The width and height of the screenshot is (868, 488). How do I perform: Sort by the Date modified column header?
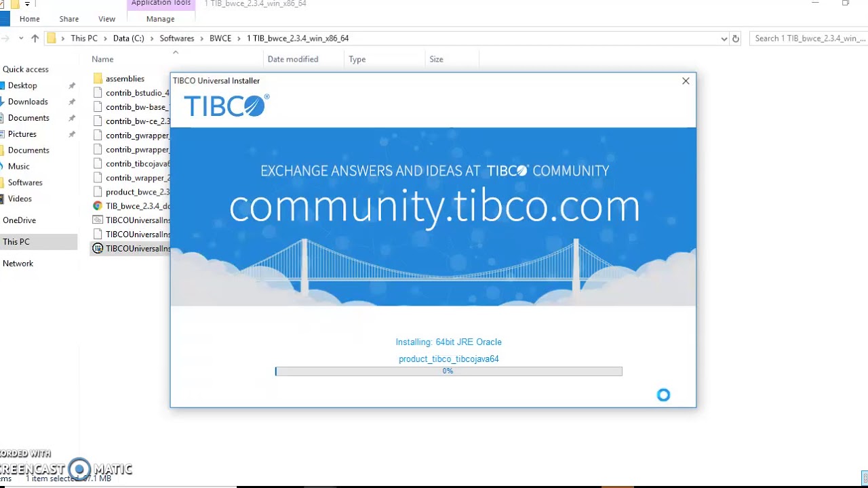[x=293, y=60]
